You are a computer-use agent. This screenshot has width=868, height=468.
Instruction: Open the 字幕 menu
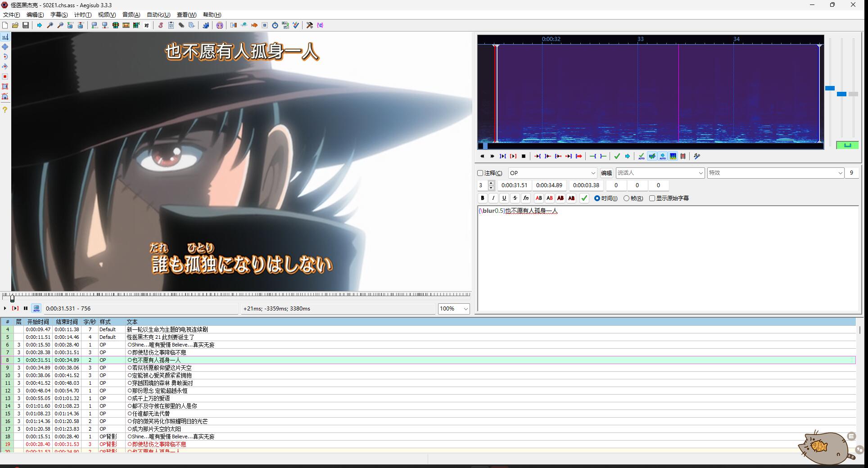(x=59, y=15)
